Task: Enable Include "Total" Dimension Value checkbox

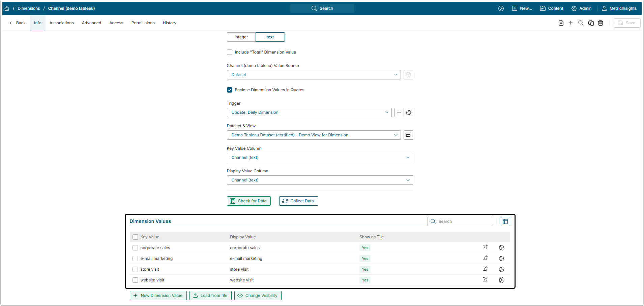Action: coord(230,52)
